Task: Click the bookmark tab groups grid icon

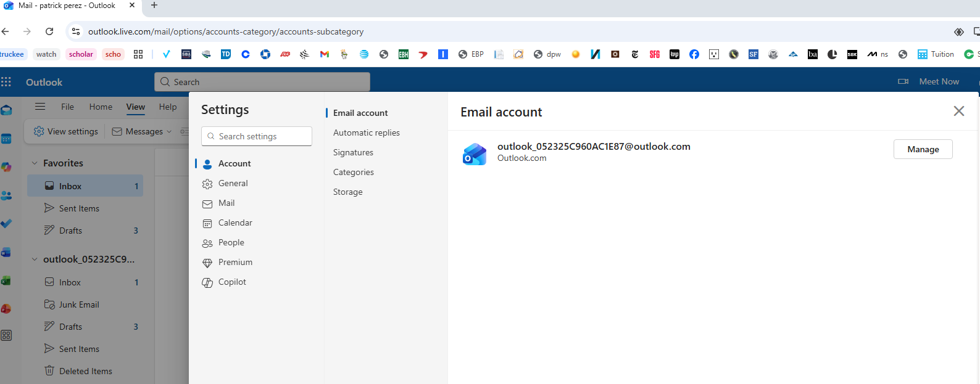Action: 138,54
